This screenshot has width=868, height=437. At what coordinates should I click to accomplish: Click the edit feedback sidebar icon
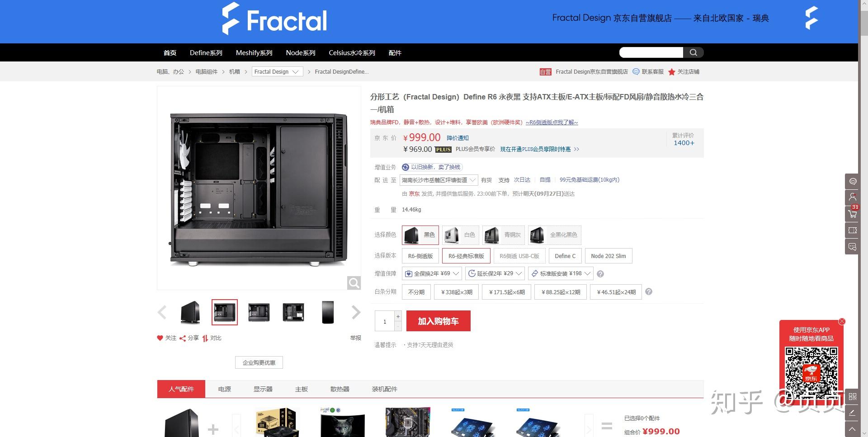click(x=853, y=413)
